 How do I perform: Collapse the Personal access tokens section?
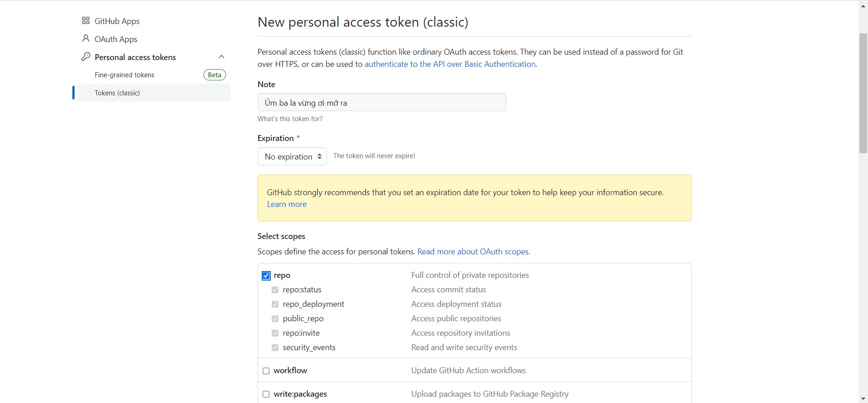click(x=222, y=57)
